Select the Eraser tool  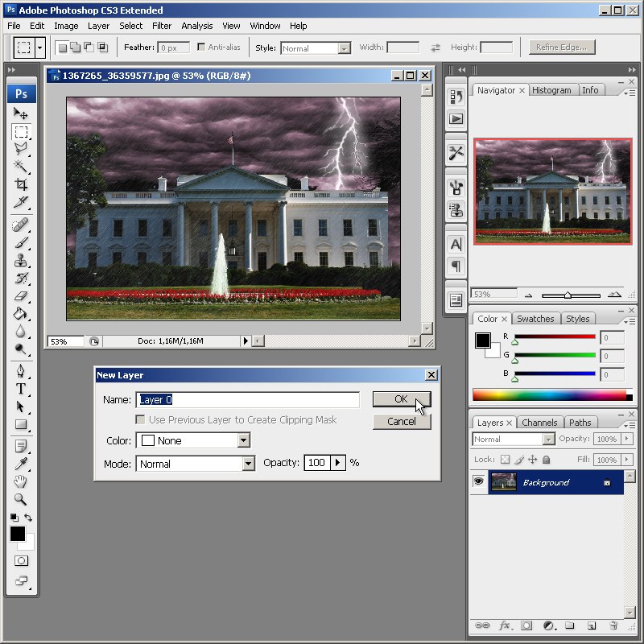pos(21,295)
